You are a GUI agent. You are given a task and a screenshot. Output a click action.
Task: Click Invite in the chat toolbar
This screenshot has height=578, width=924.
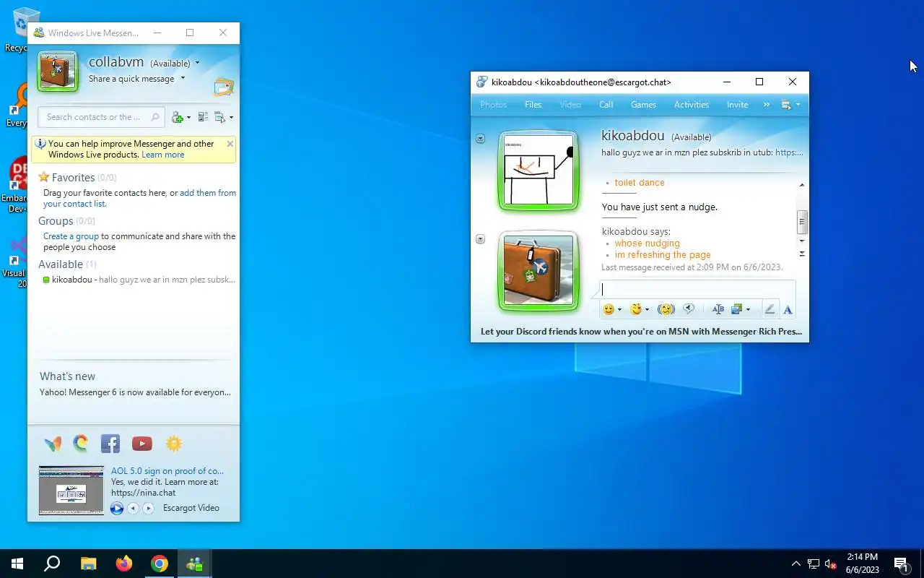(737, 105)
